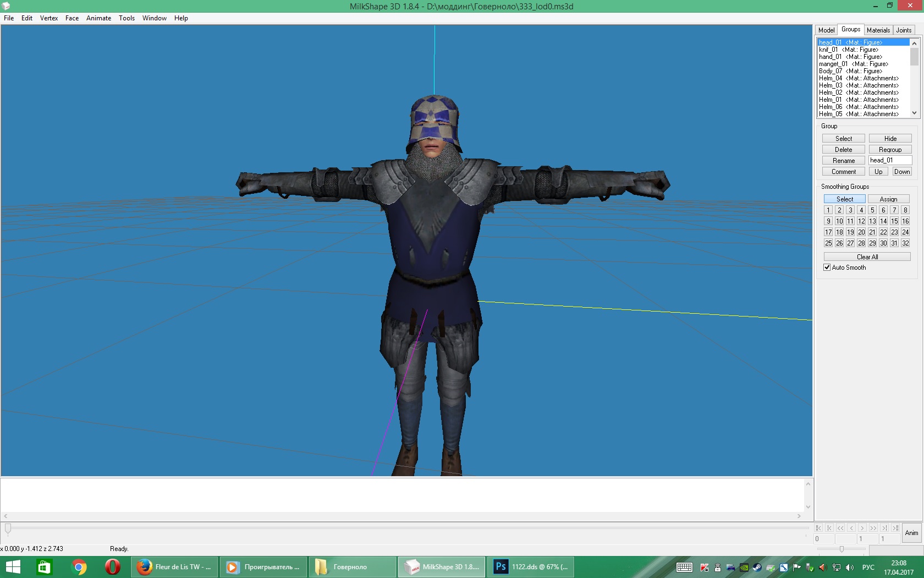The height and width of the screenshot is (578, 924).
Task: Open the Animate menu
Action: [99, 18]
